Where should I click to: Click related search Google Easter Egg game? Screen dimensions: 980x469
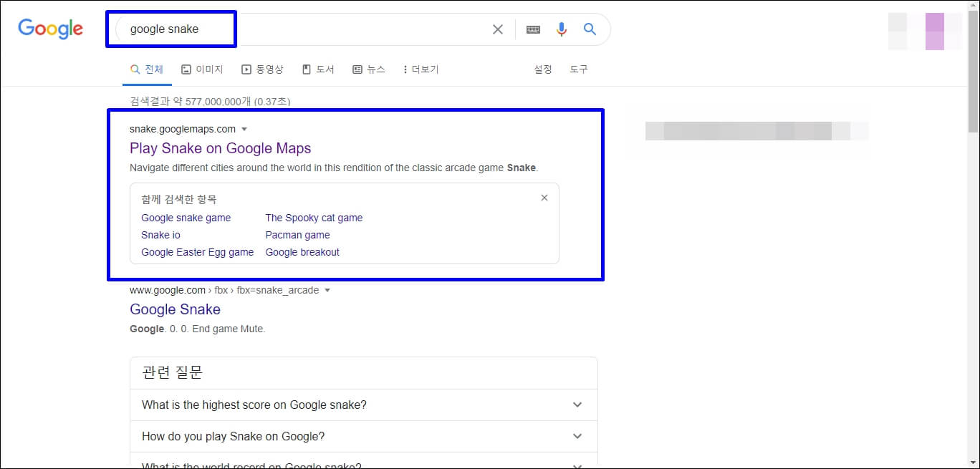point(198,252)
